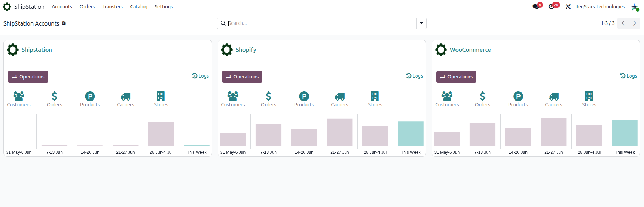Click 7-13 Jun bar in Shopify chart
This screenshot has width=644, height=207.
[268, 135]
